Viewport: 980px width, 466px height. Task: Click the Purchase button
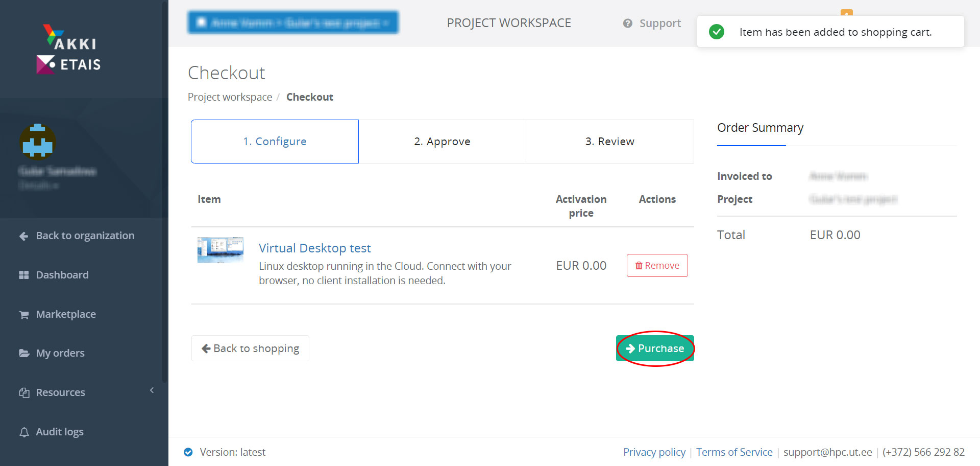point(655,348)
